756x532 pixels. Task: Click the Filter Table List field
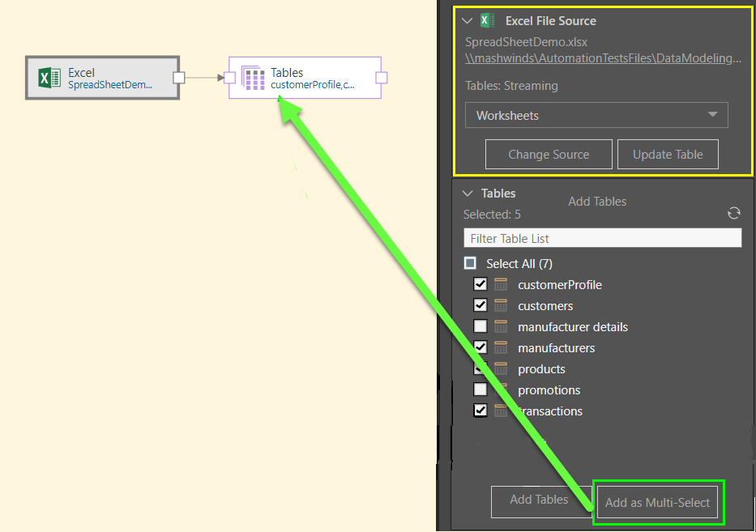pyautogui.click(x=602, y=238)
